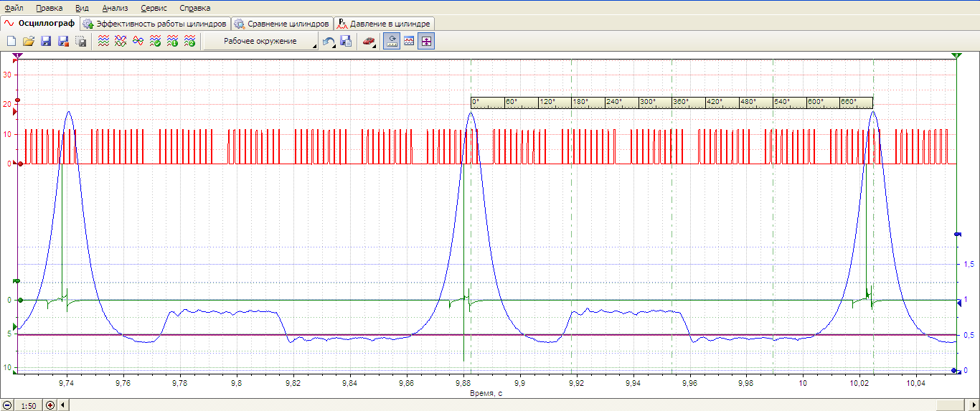Switch to Сравнение цилиндров tab
The width and height of the screenshot is (980, 411).
tap(283, 23)
